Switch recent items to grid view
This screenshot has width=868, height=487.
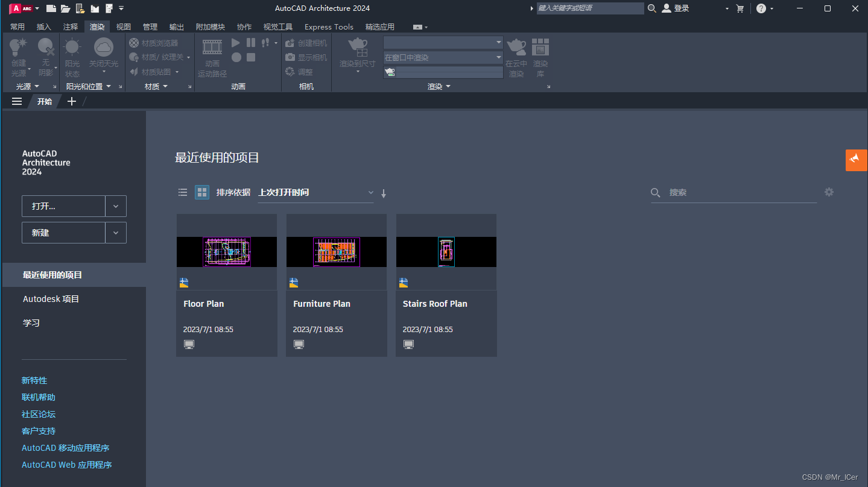tap(202, 192)
